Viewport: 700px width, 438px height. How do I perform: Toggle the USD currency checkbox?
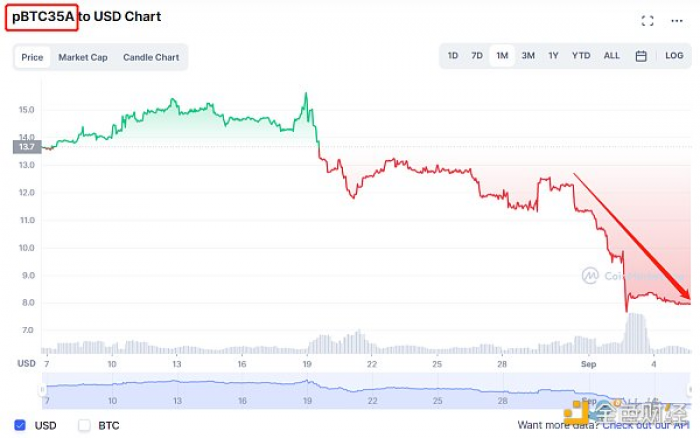tap(20, 425)
